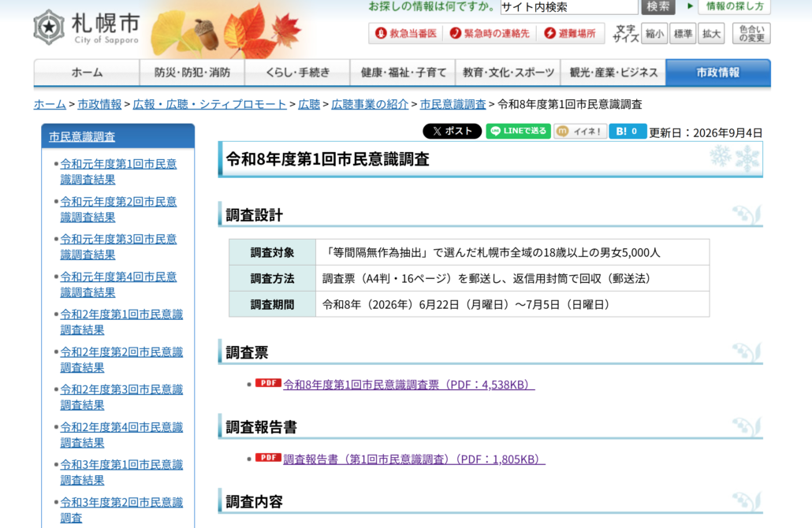The image size is (812, 528).
Task: Open くらし・手続き navigation tab
Action: [297, 73]
